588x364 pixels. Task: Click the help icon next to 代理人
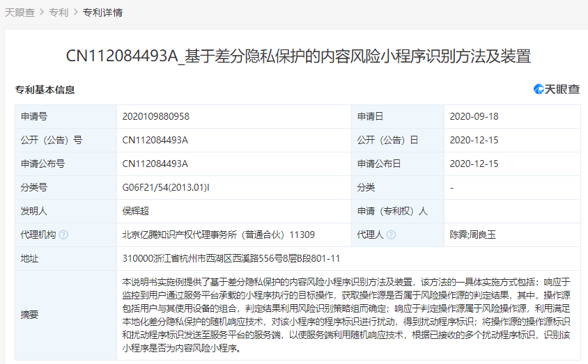pos(391,235)
